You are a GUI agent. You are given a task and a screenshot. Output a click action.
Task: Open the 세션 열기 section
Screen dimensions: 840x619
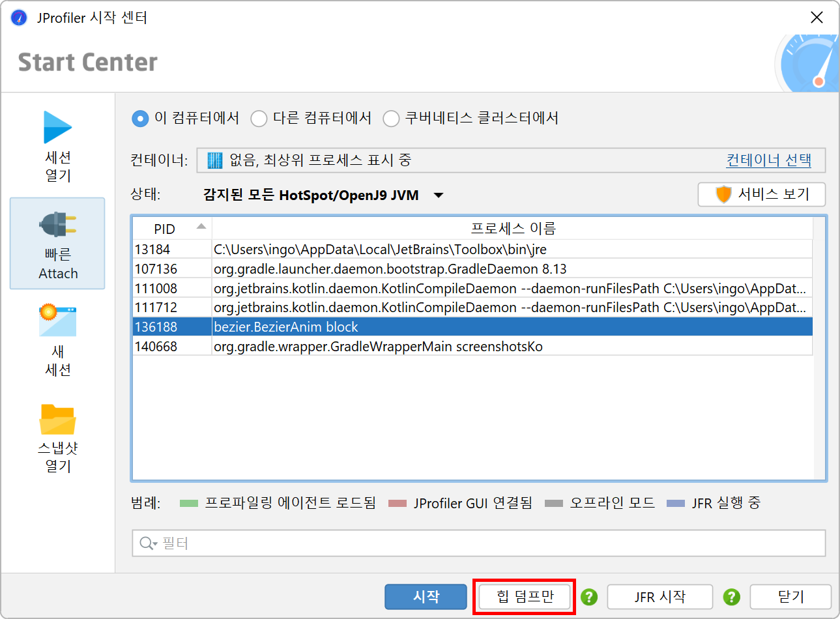click(57, 147)
